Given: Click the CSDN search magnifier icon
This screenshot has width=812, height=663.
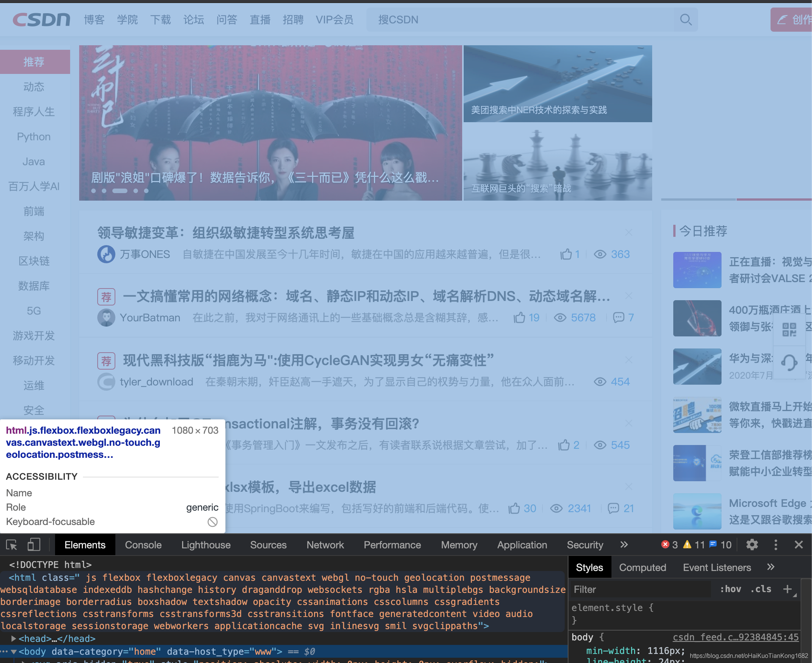Looking at the screenshot, I should click(x=686, y=20).
